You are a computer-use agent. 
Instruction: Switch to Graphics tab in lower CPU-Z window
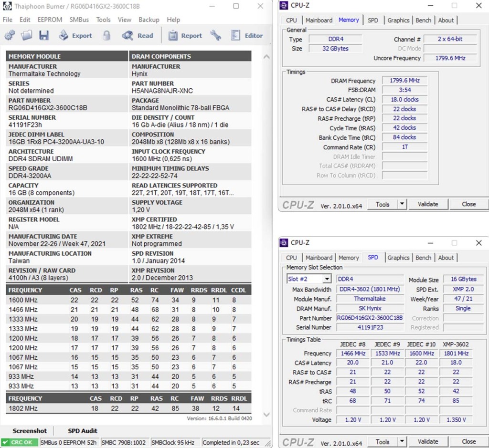click(x=398, y=258)
